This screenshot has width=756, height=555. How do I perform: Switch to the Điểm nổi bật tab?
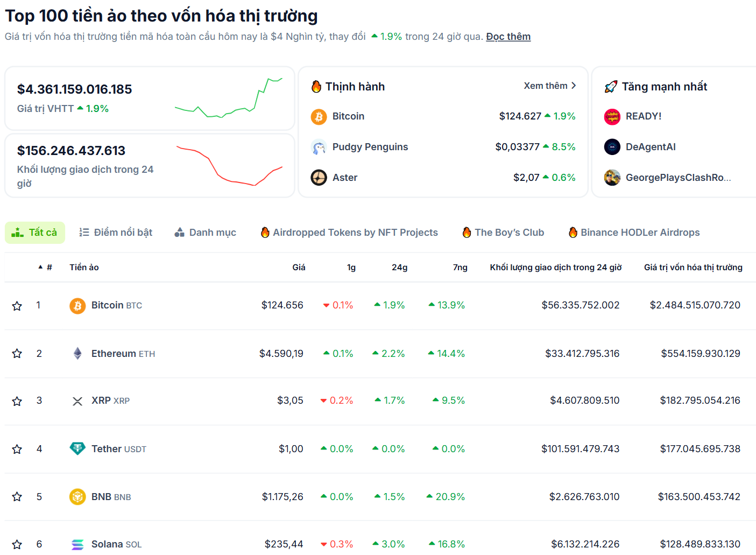[116, 233]
